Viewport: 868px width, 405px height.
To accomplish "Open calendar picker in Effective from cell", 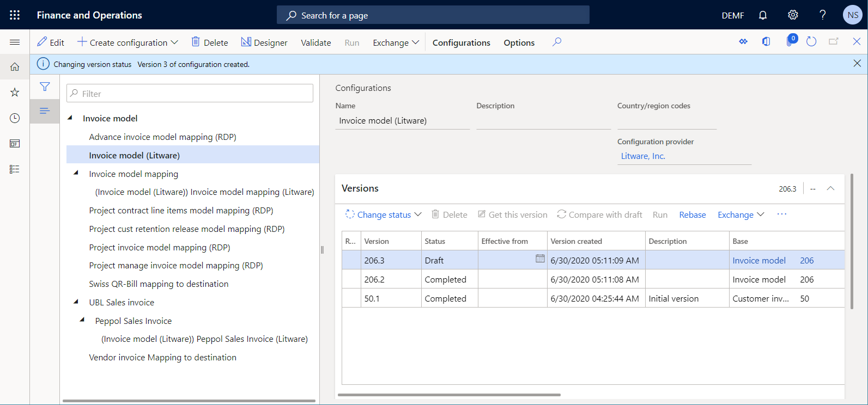I will (539, 259).
